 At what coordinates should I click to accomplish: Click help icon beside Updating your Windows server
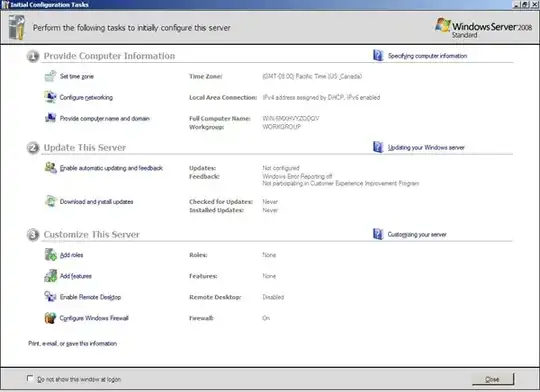(378, 147)
